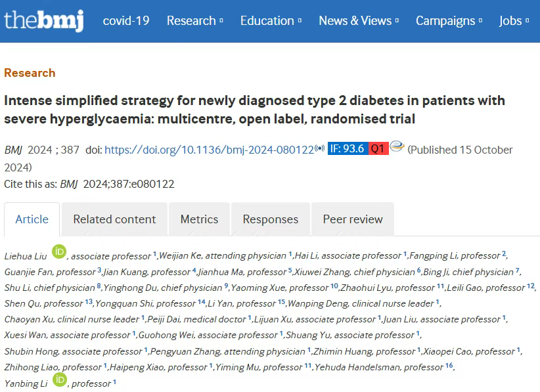
Task: Open the Responses tab
Action: [x=271, y=219]
